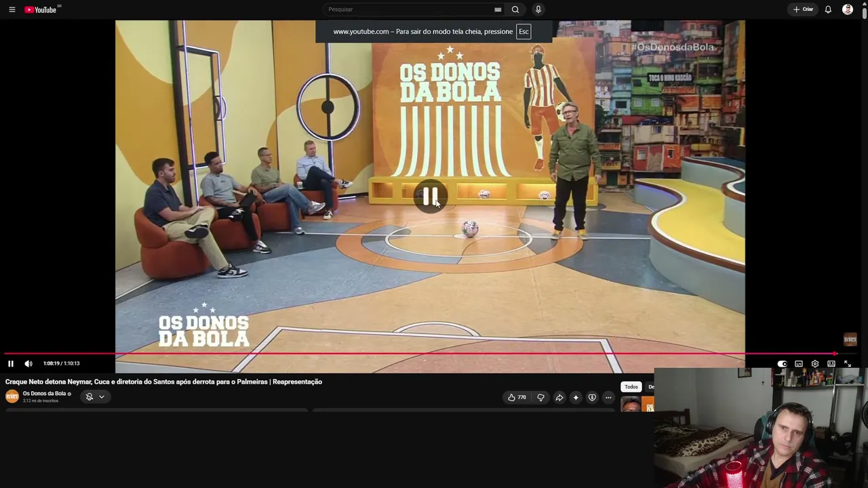Mute the video volume
The height and width of the screenshot is (488, 868).
tap(28, 364)
